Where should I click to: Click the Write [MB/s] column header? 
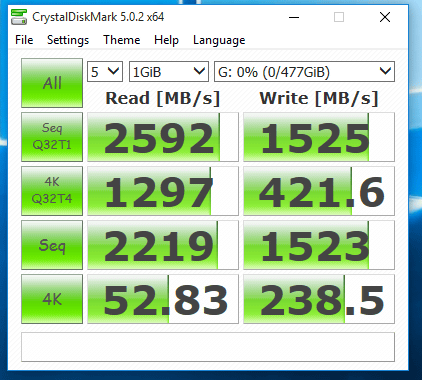click(x=319, y=98)
